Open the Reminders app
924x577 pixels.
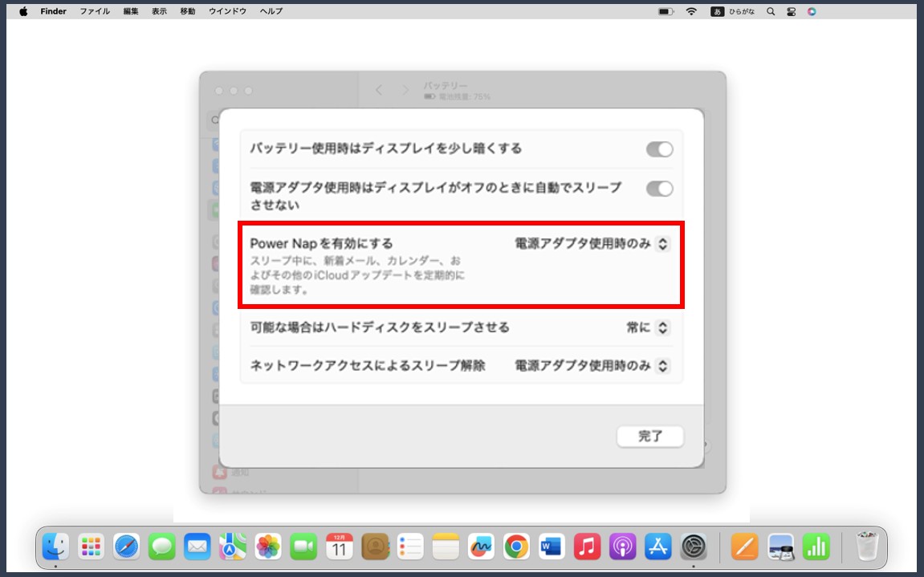coord(410,547)
